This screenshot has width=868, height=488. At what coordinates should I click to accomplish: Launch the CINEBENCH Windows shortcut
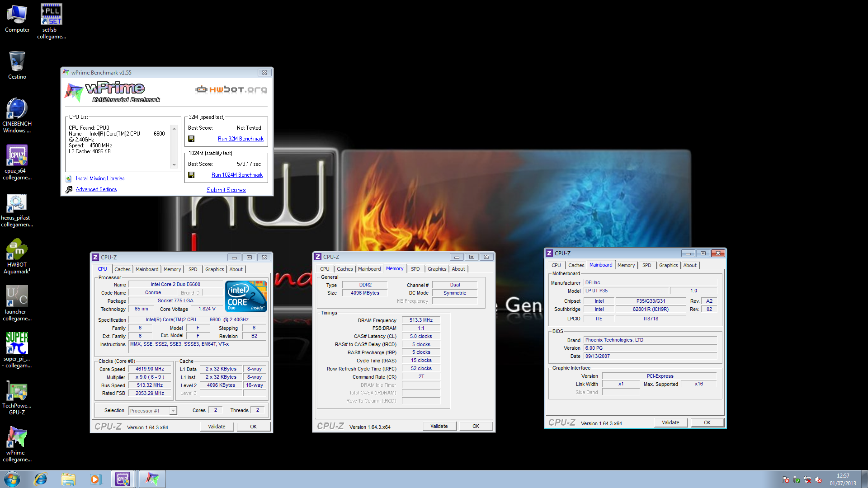point(17,115)
